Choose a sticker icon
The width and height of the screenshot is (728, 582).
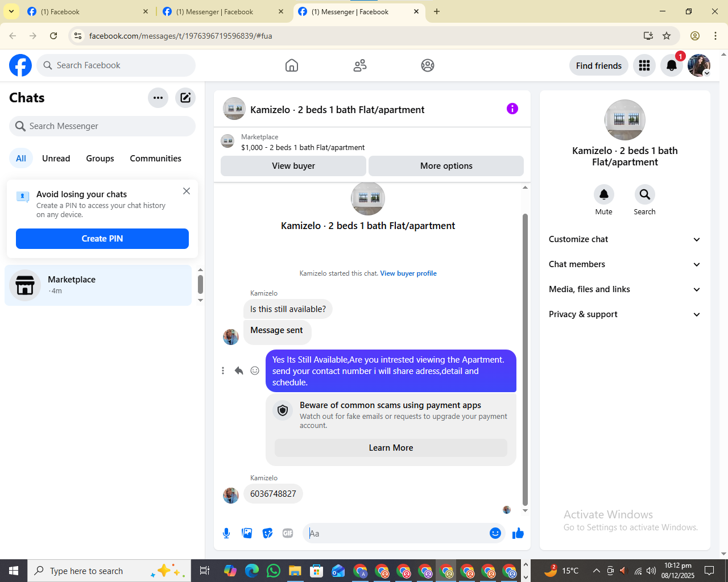(x=267, y=533)
